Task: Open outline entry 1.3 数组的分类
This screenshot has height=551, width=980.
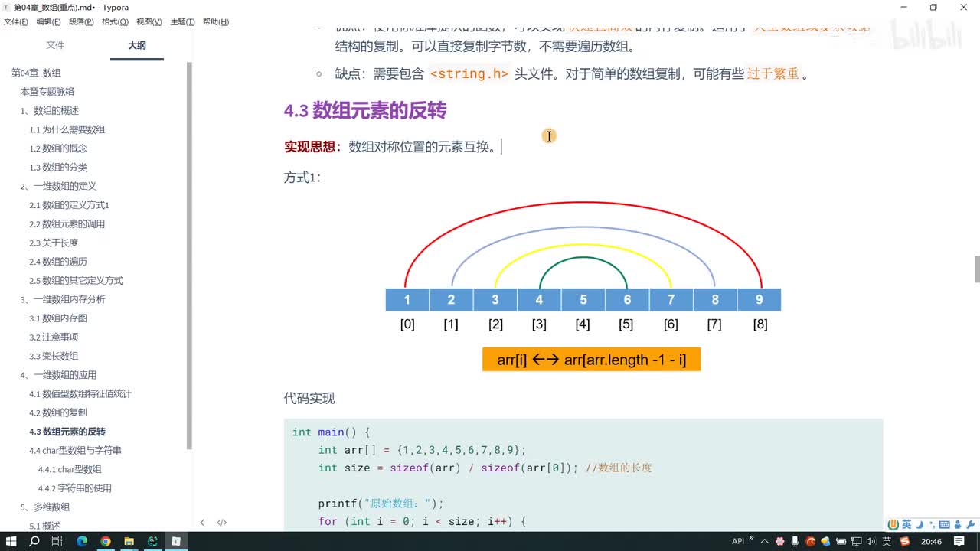Action: tap(58, 168)
